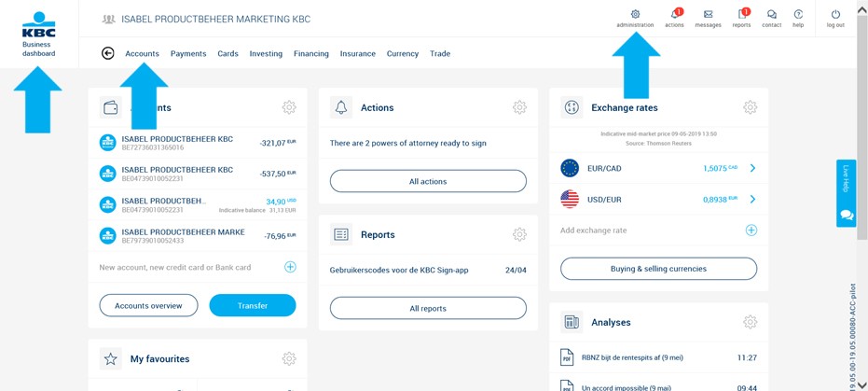Click the Analyses widget icon

coord(572,322)
